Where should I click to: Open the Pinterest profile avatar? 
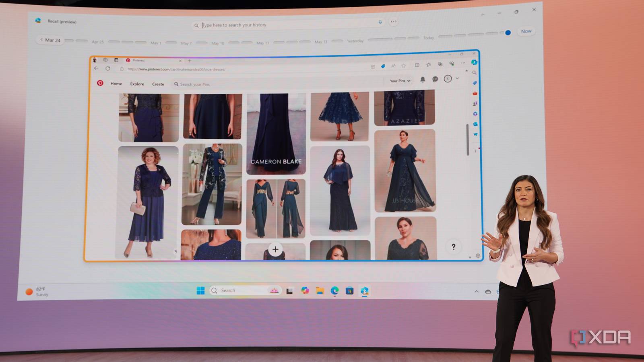(x=448, y=79)
